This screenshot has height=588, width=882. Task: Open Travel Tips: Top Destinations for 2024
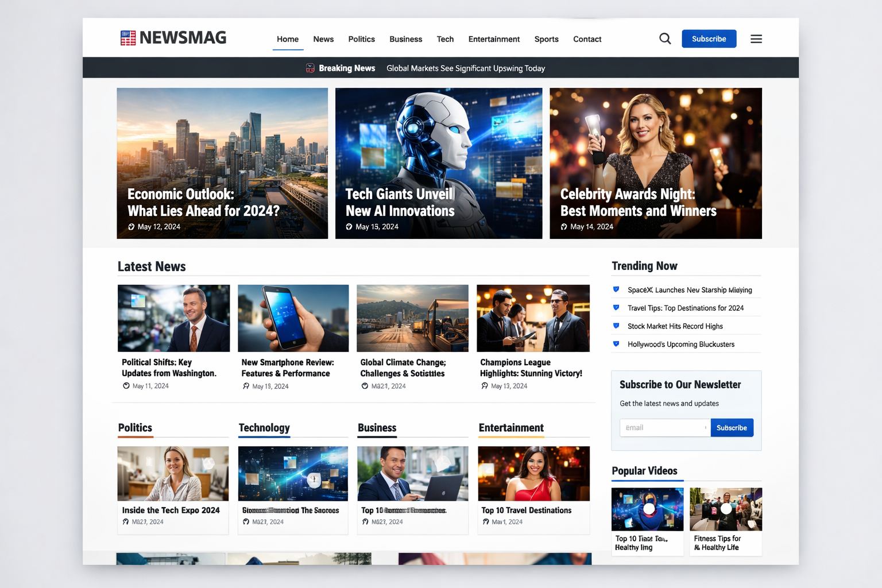coord(684,308)
